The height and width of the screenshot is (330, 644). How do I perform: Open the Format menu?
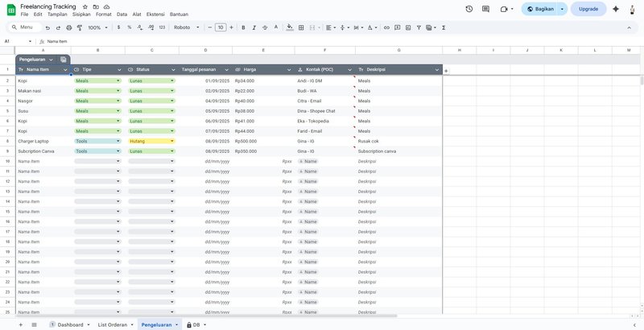coord(104,14)
